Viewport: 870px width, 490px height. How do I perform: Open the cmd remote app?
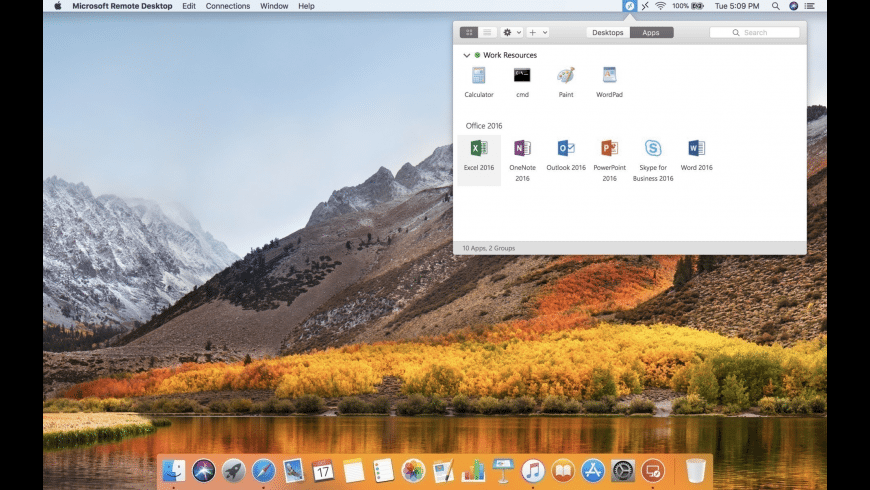[x=522, y=76]
